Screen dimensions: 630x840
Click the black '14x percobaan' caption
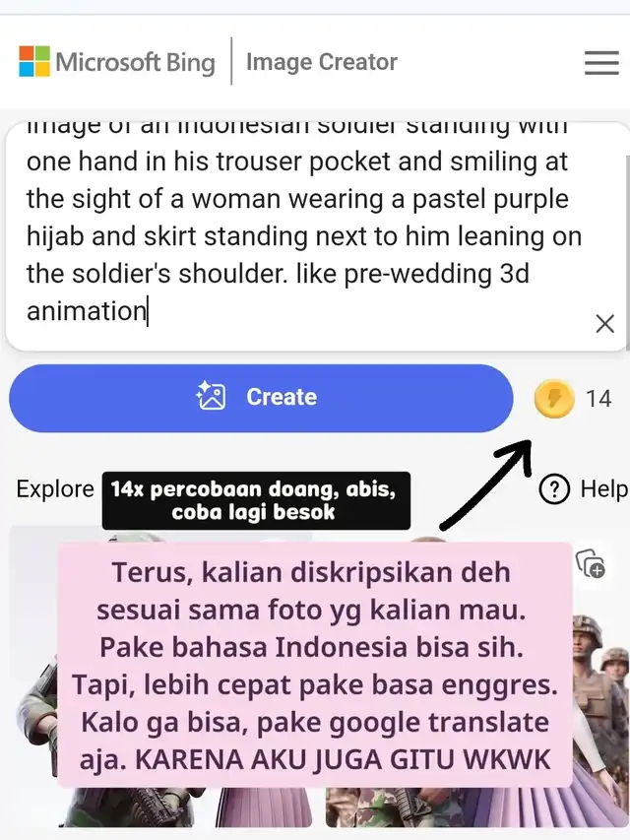(x=256, y=500)
